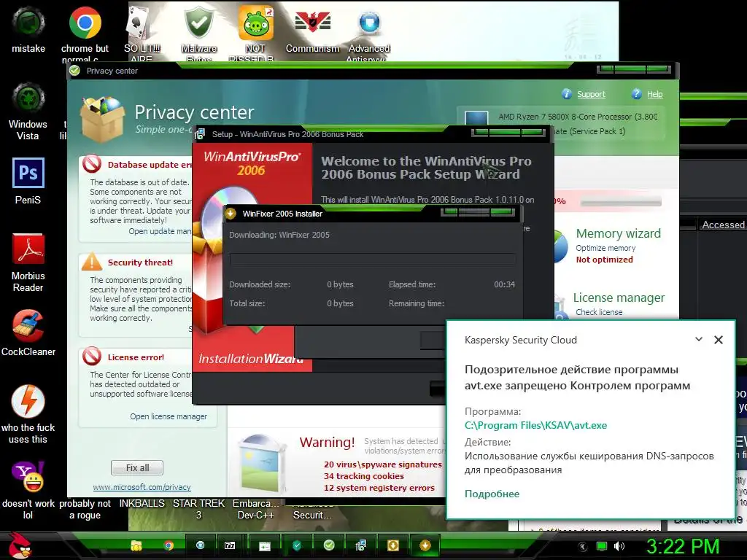Open the file explorer taskbar icon
Image resolution: width=747 pixels, height=560 pixels.
click(136, 545)
